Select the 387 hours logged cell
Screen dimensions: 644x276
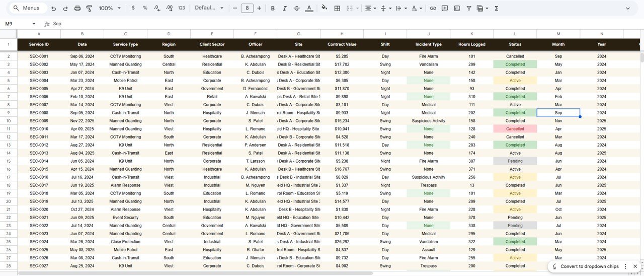point(471,161)
